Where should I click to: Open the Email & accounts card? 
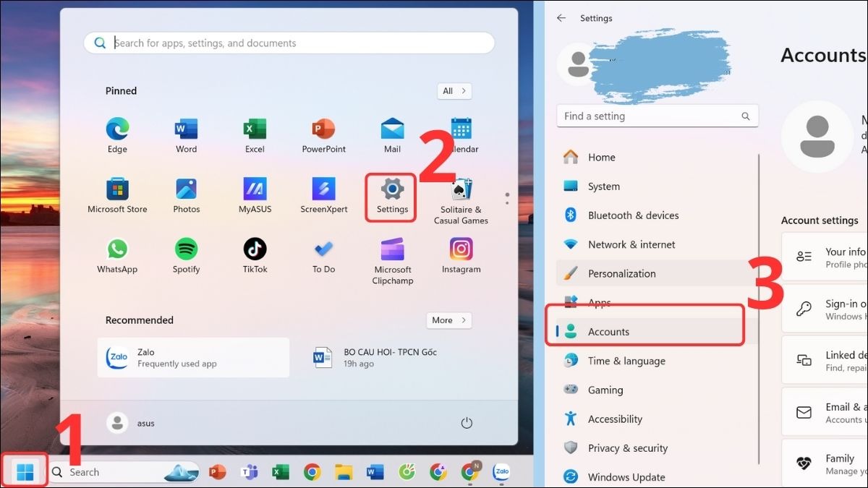coord(825,413)
